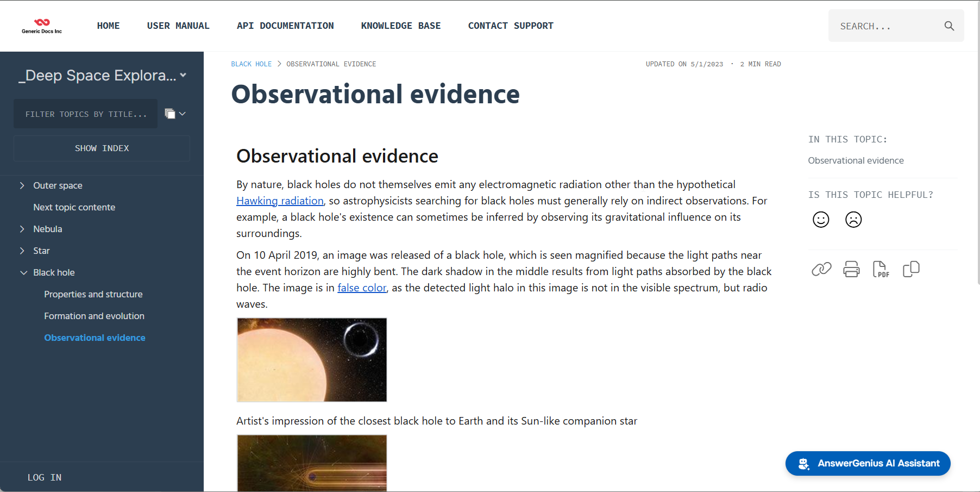Click the Show Index button
The image size is (980, 492).
(x=102, y=148)
